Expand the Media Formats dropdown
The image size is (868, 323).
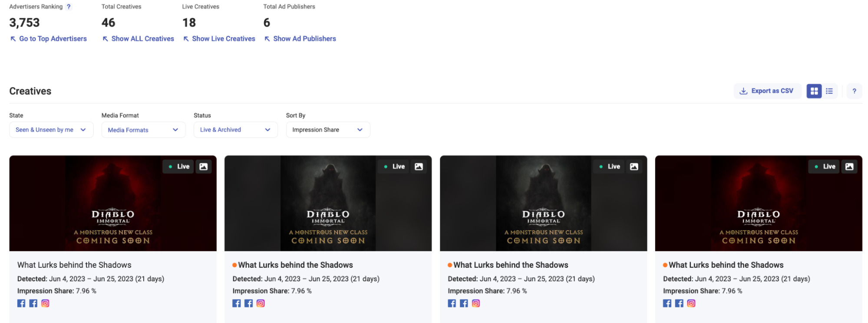[x=143, y=130]
